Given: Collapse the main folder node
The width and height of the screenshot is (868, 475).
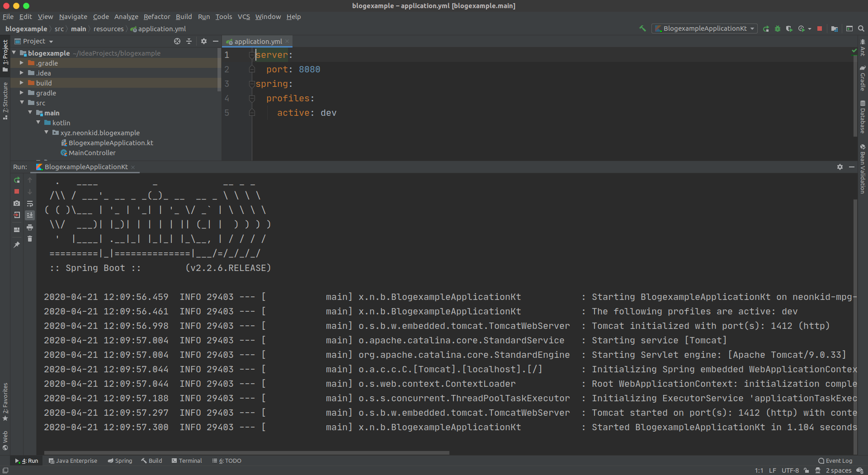Looking at the screenshot, I should 30,113.
